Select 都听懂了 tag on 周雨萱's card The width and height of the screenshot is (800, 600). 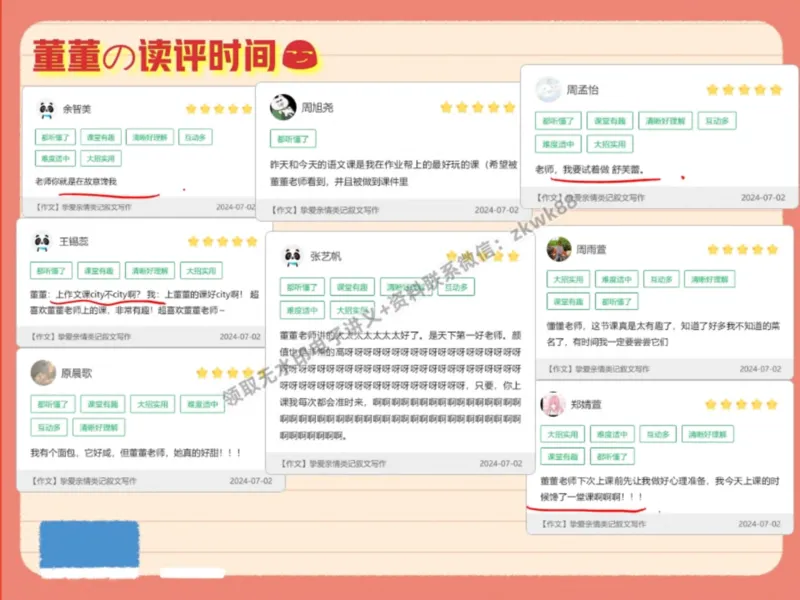(616, 302)
